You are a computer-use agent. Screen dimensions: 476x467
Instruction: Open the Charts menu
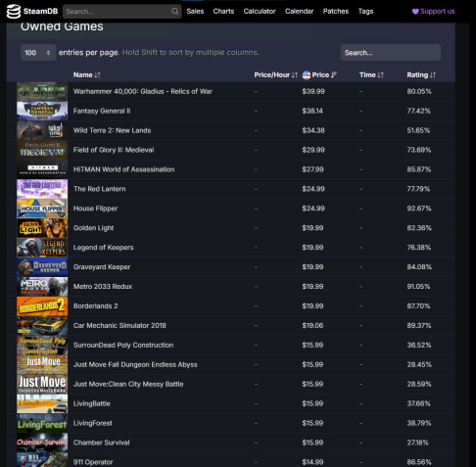(223, 12)
